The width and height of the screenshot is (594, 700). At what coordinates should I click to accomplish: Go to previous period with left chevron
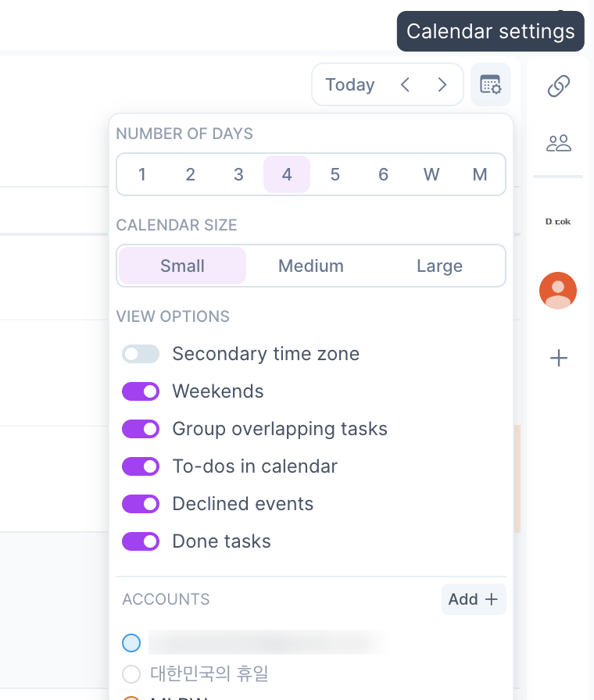pyautogui.click(x=405, y=84)
